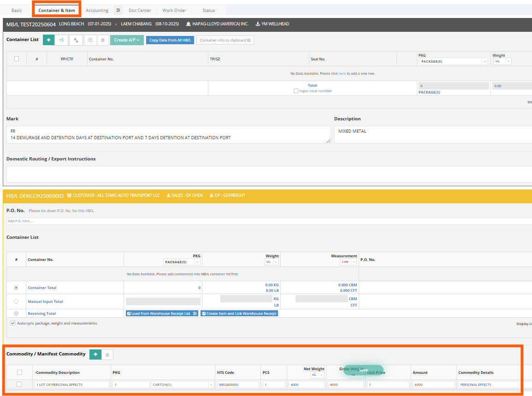Click Load from Warehouse Receipt List
The width and height of the screenshot is (532, 396).
pos(159,313)
